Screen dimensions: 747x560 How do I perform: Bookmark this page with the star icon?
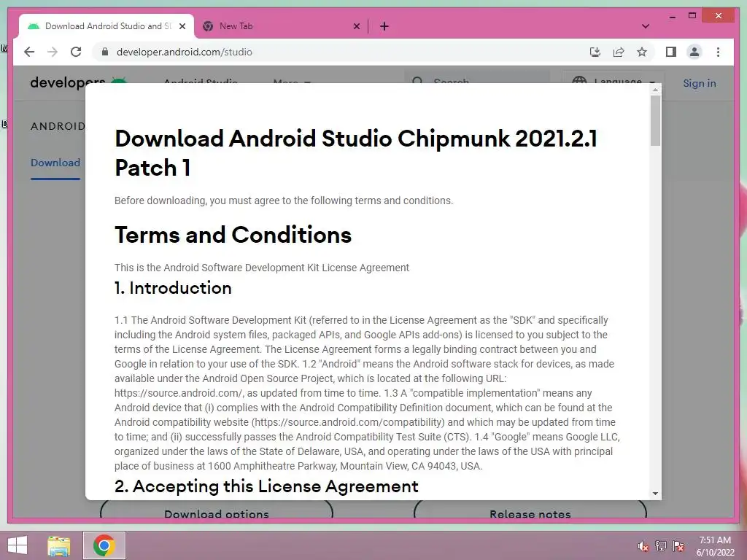642,52
